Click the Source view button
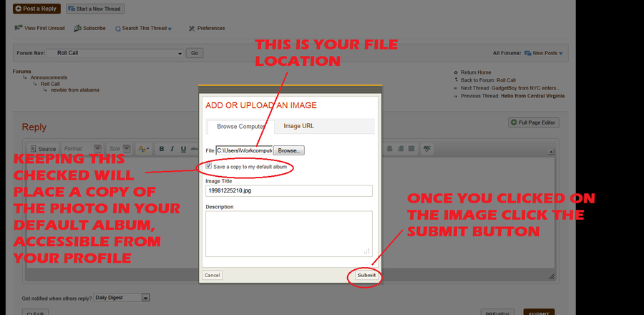Screen dimensions: 644x315 [43, 149]
